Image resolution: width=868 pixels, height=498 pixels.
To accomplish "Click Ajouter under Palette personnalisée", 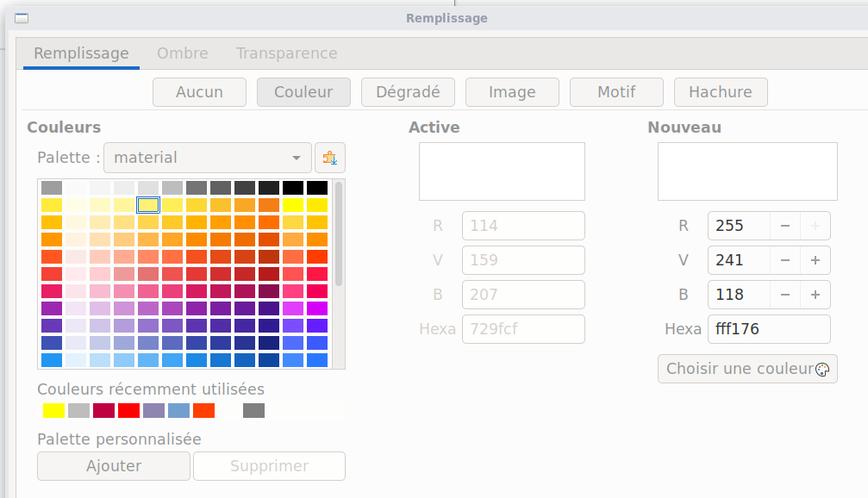I will (114, 466).
